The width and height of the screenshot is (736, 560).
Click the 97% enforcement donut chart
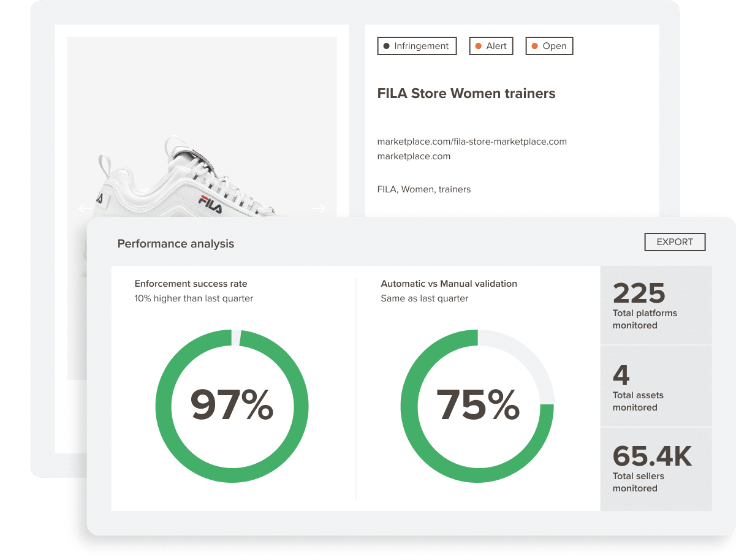click(232, 406)
